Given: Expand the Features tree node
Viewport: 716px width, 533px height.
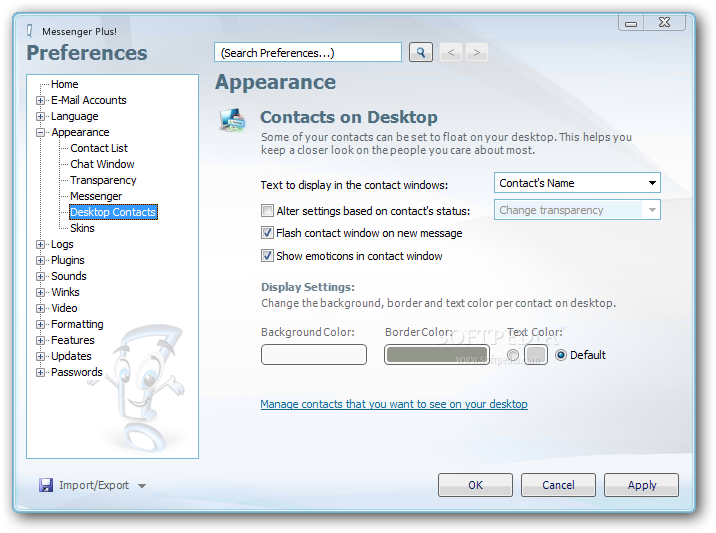Looking at the screenshot, I should click(x=41, y=340).
